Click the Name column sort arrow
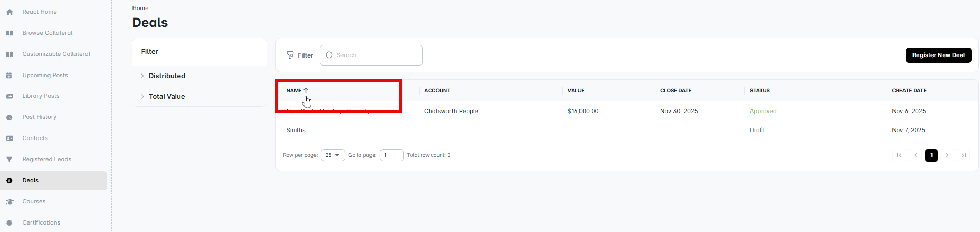 click(x=306, y=90)
